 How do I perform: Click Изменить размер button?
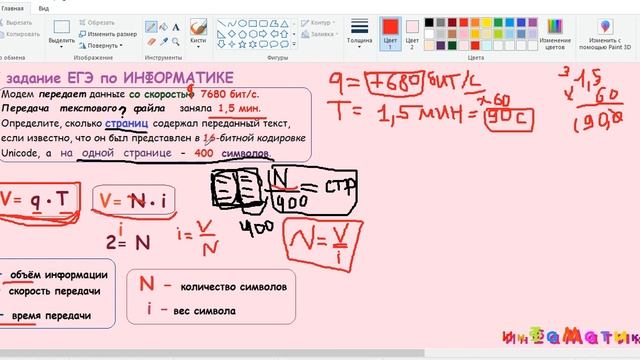coord(108,34)
